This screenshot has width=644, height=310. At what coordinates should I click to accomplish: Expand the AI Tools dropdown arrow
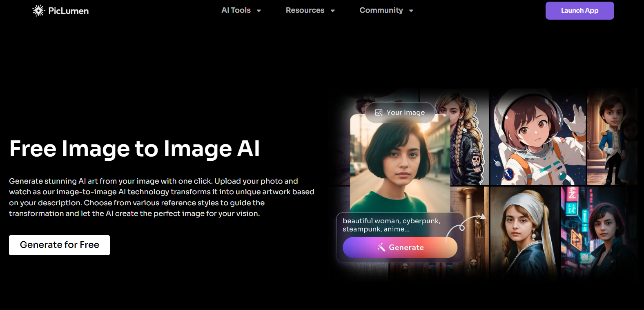[x=258, y=11]
